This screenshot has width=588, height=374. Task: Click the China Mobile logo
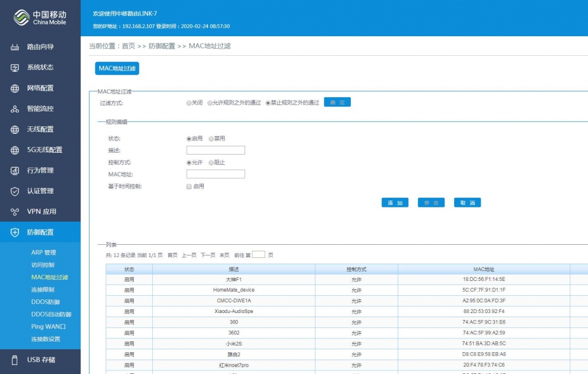point(40,18)
